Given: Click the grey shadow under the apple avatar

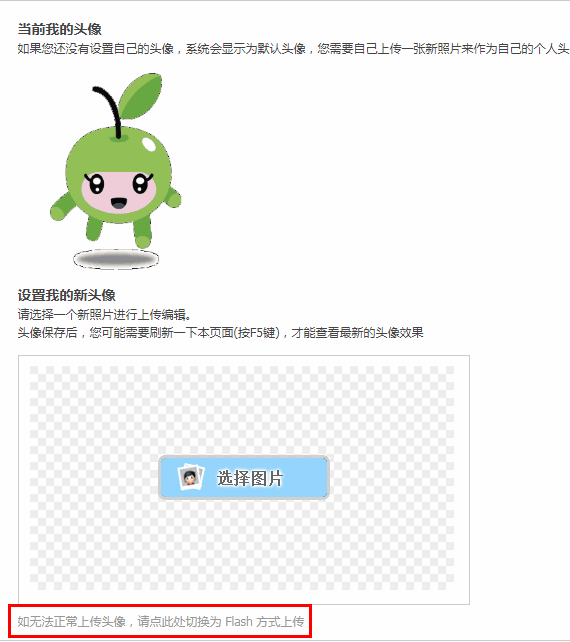Looking at the screenshot, I should 116,259.
